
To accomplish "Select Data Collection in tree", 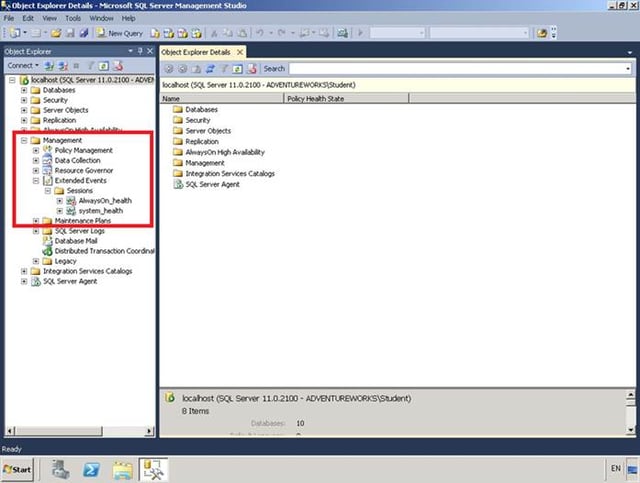I will click(x=78, y=160).
